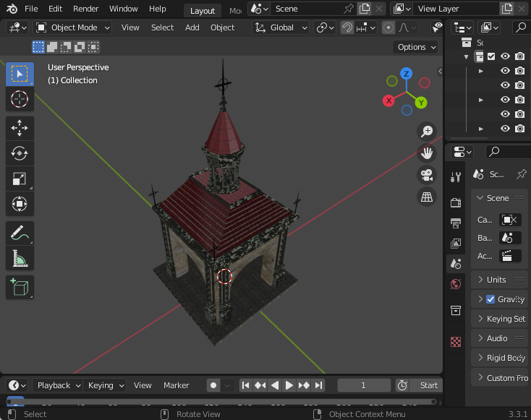Select the 3D Cursor tool
Viewport: 531px width, 420px height.
click(20, 99)
